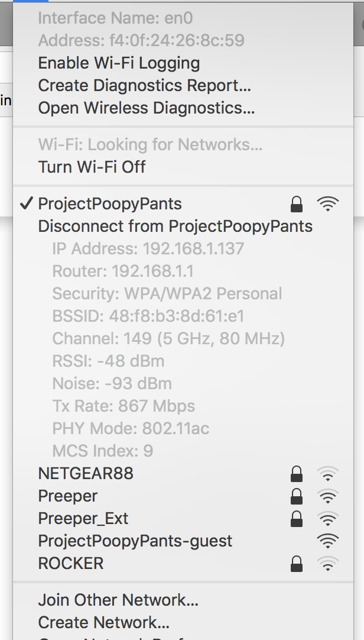Click the lock icon beside Preeper
The width and height of the screenshot is (364, 640).
[x=297, y=496]
